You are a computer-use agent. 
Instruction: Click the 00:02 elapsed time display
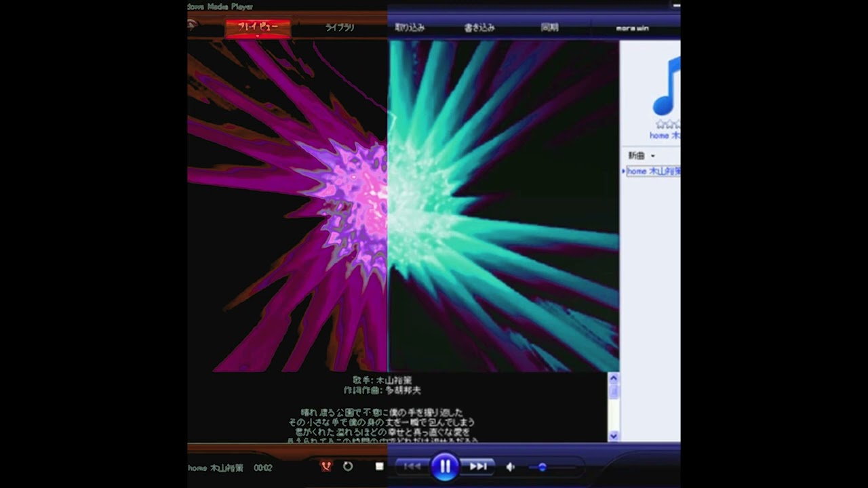coord(263,468)
